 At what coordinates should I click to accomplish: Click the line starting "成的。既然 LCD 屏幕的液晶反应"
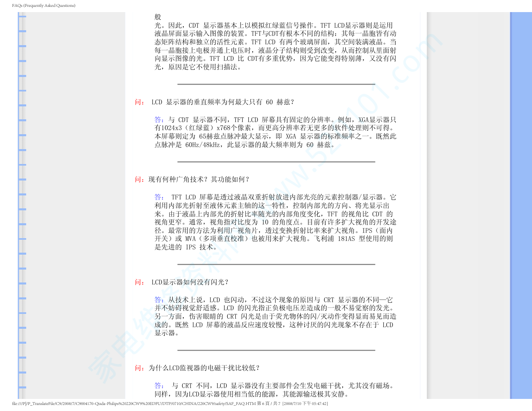coord(274,325)
